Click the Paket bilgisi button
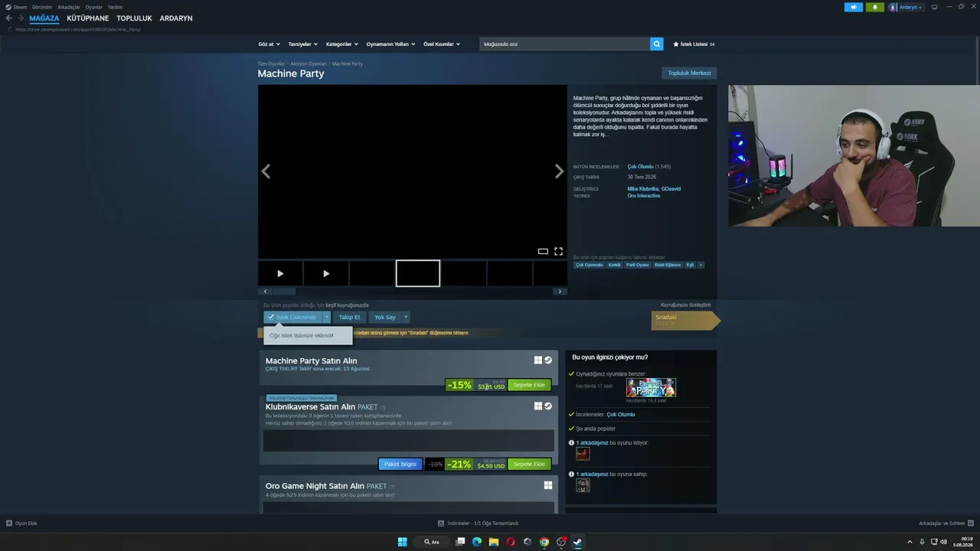980x551 pixels. pyautogui.click(x=400, y=465)
